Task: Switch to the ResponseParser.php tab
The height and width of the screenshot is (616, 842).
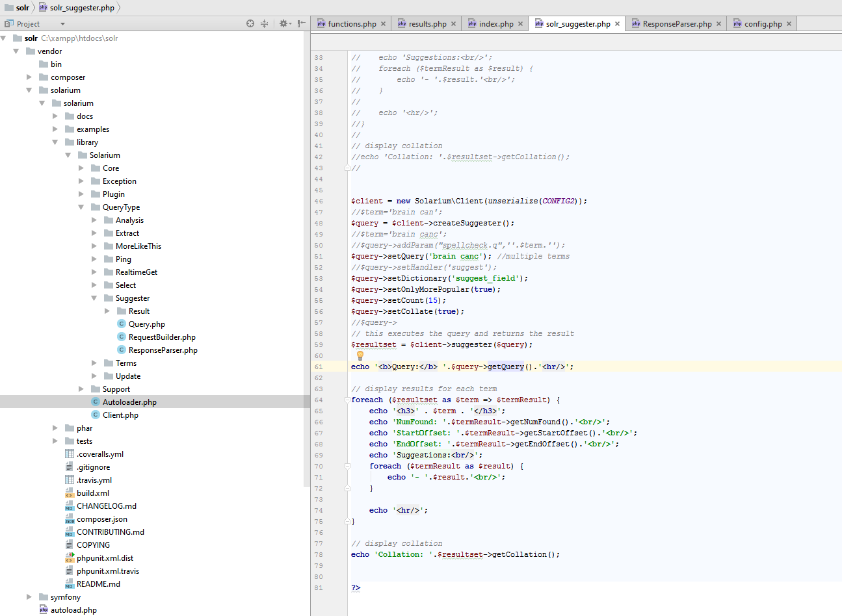Action: tap(676, 24)
